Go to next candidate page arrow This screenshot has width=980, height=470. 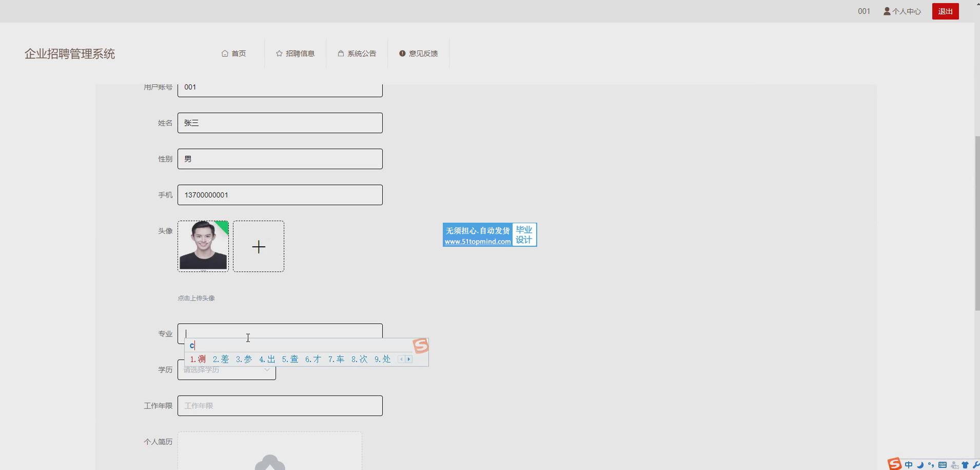[409, 359]
